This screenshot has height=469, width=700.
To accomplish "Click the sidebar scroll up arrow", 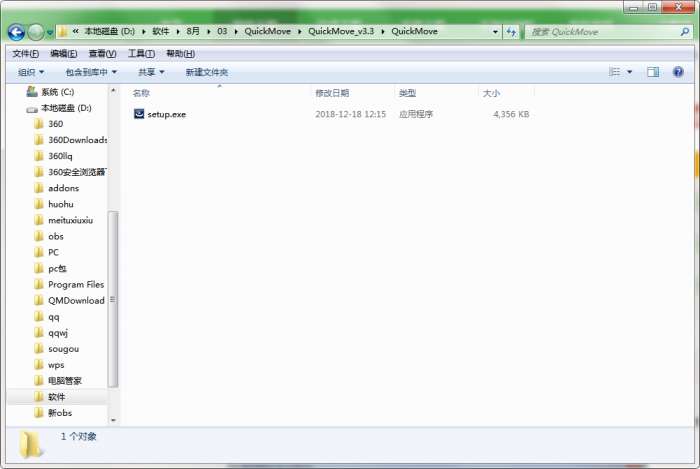I will (x=113, y=91).
